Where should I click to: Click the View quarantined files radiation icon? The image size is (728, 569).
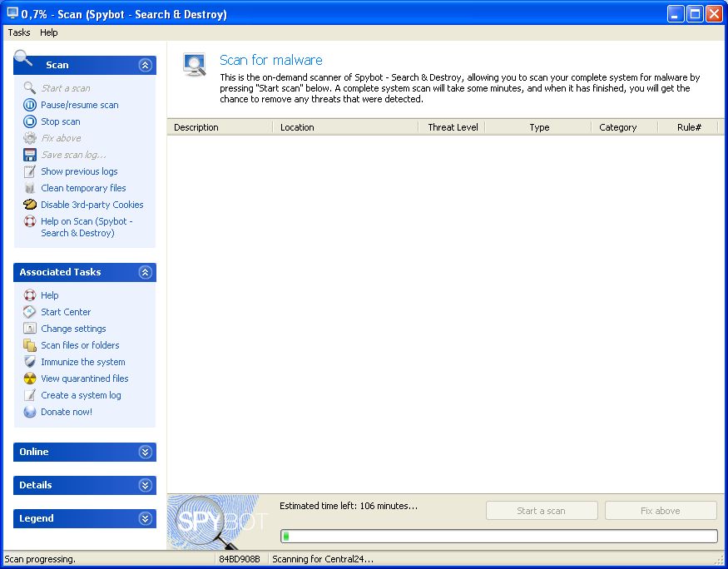click(x=30, y=379)
